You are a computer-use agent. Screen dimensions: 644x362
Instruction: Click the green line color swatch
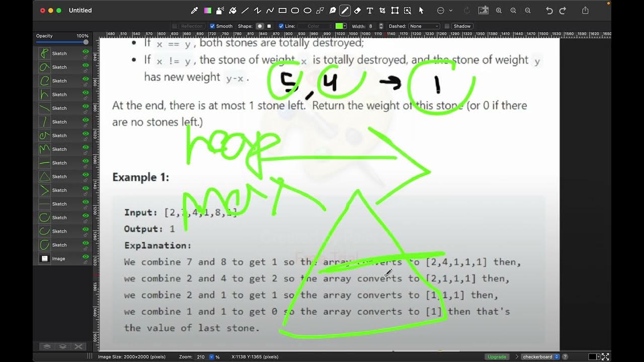(x=339, y=26)
